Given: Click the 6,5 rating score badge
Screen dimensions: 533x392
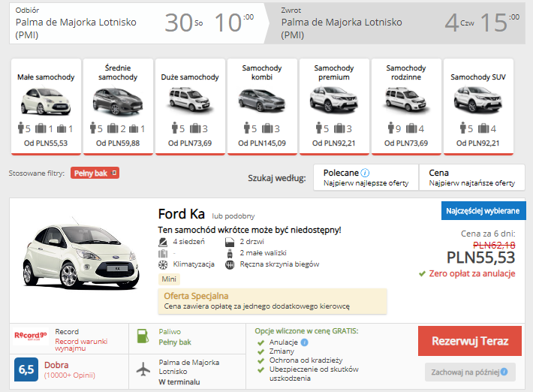Looking at the screenshot, I should tap(26, 369).
